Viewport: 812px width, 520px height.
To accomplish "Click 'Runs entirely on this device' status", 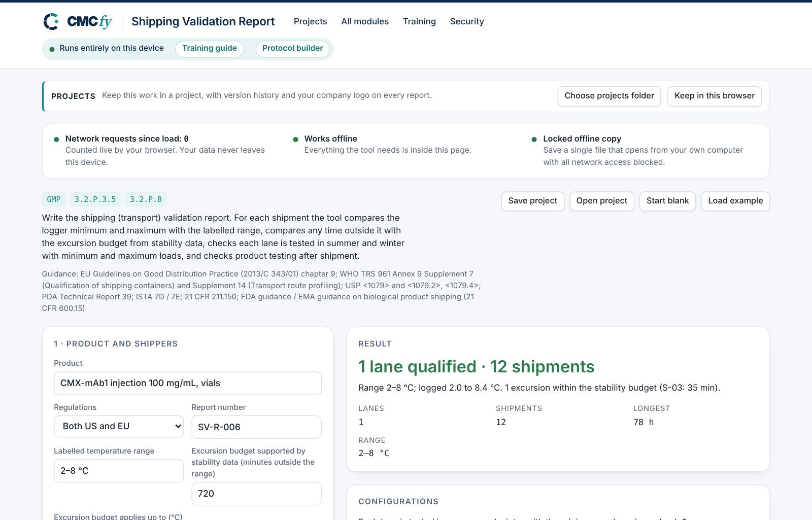I will coord(112,48).
